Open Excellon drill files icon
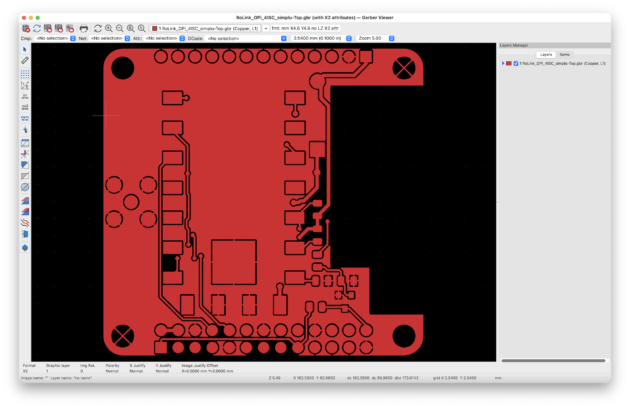Image resolution: width=630 pixels, height=408 pixels. point(59,29)
